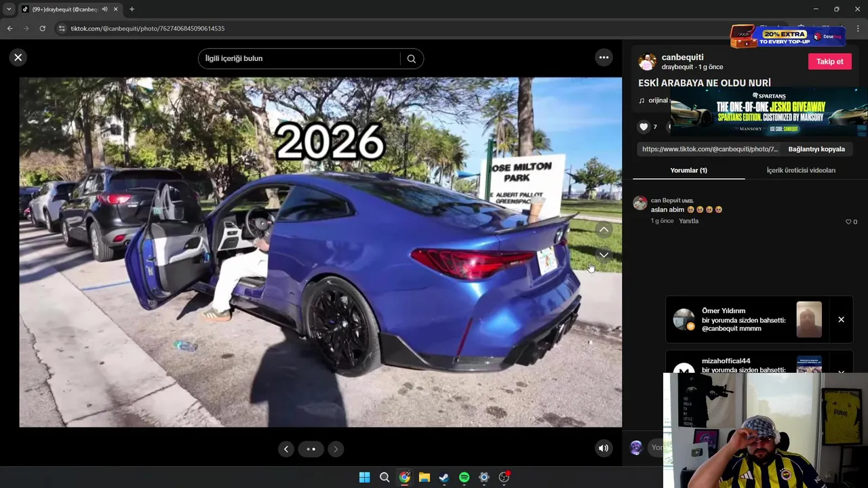868x488 pixels.
Task: Show the next photo slide
Action: point(336,449)
